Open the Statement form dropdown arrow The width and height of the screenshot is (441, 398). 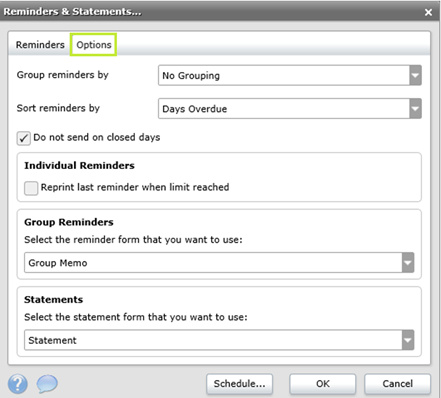click(408, 340)
